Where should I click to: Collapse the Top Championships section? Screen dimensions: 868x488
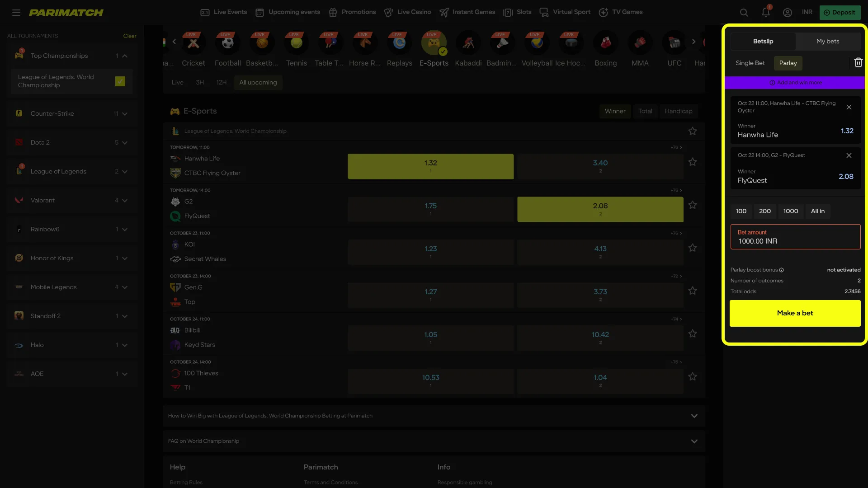click(x=125, y=56)
